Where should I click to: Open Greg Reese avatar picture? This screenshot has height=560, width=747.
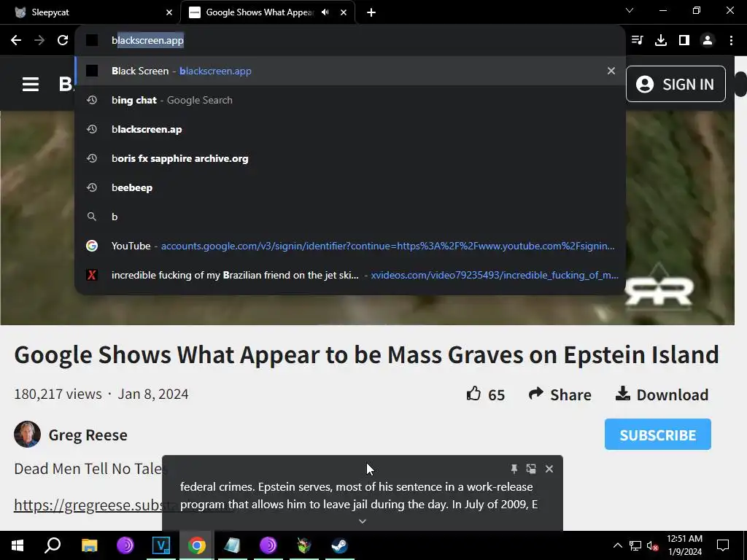click(27, 435)
